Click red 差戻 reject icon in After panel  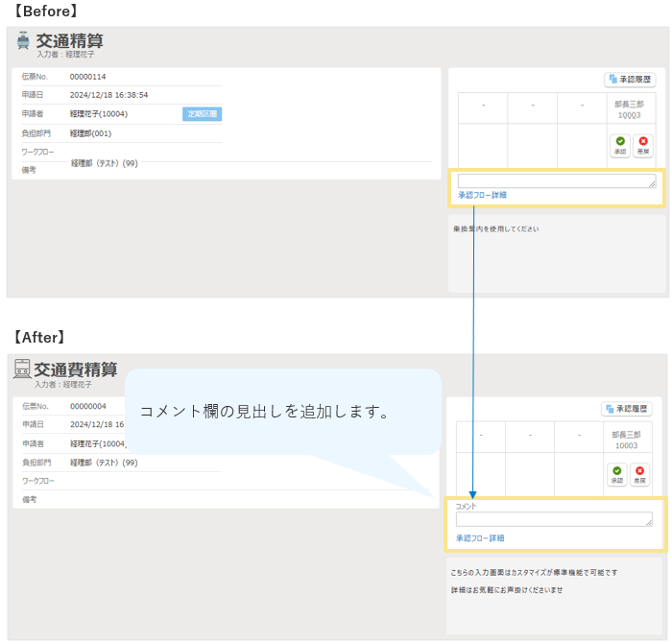pos(640,474)
